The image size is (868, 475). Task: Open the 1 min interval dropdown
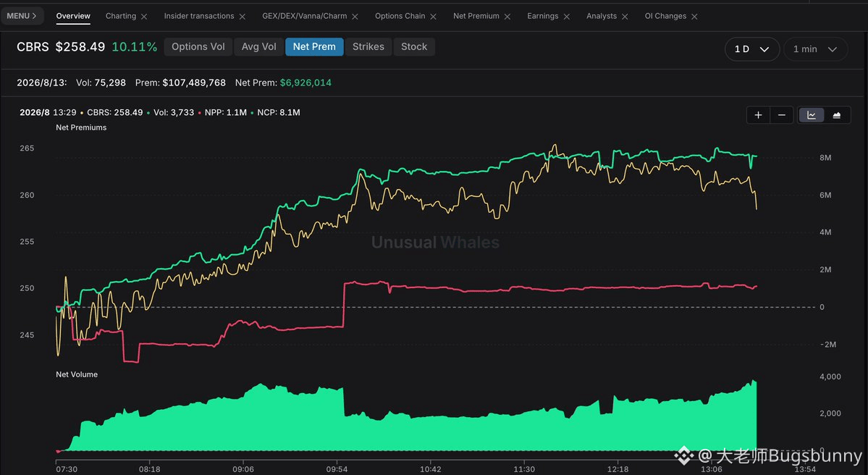[815, 49]
